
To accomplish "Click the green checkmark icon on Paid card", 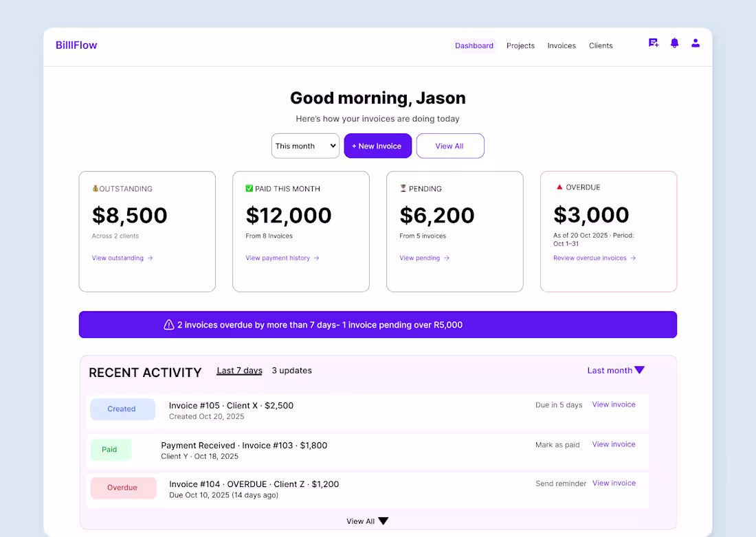I will pos(249,188).
